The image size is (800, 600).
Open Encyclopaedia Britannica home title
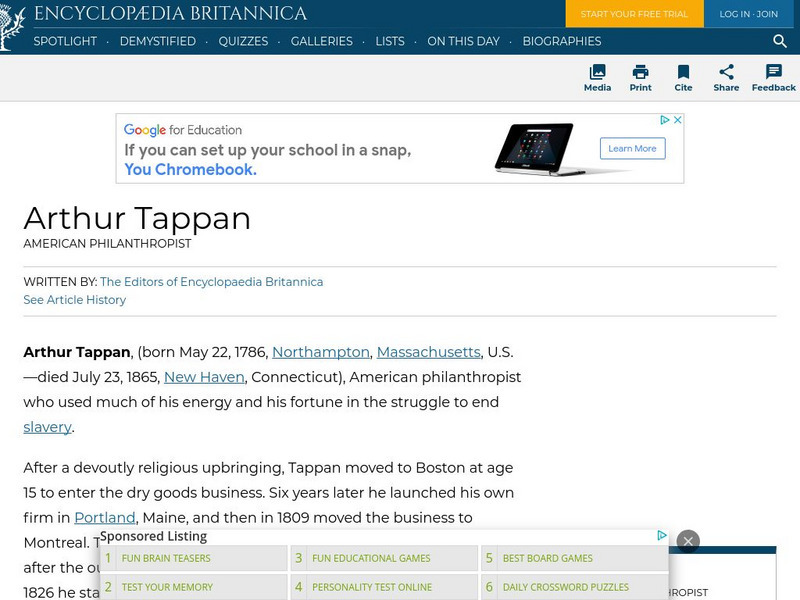[170, 13]
